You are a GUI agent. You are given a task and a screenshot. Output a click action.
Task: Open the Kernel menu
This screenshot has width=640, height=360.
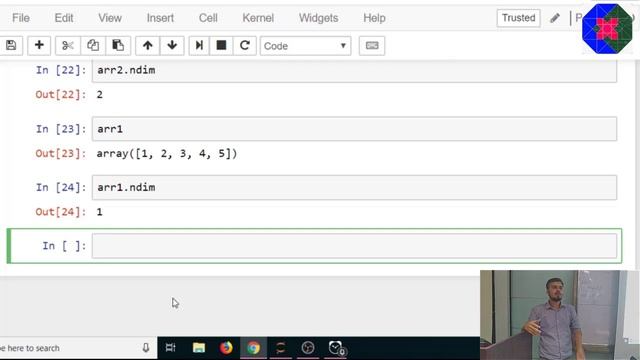tap(258, 18)
